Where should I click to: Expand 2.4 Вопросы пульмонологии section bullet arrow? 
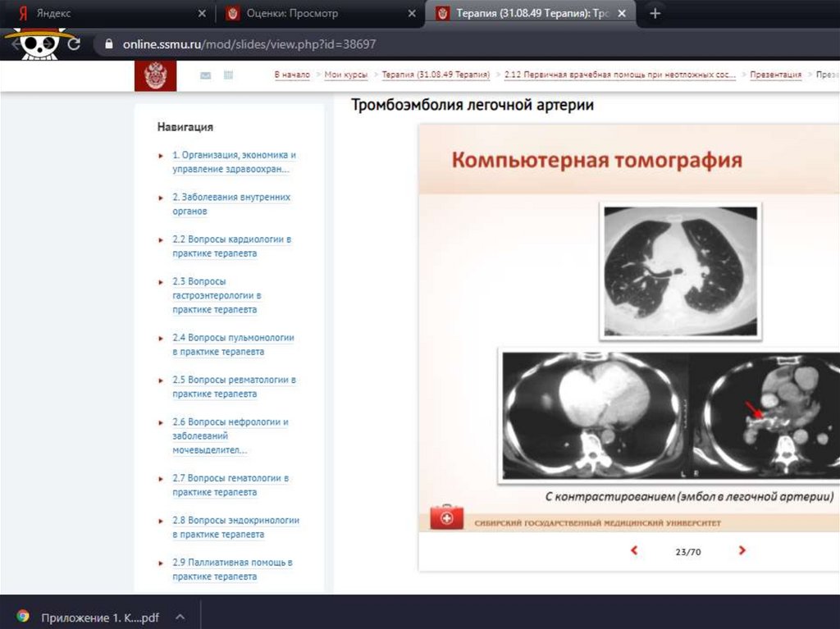(x=162, y=339)
